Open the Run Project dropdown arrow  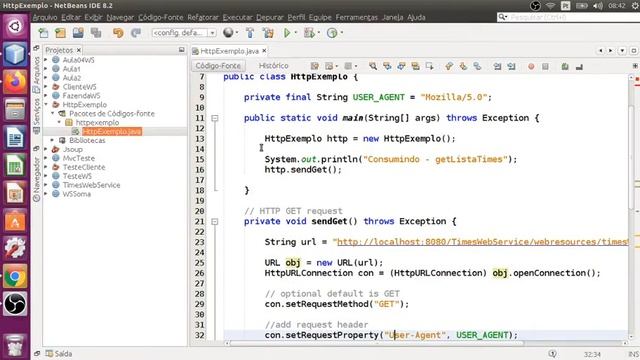click(x=296, y=33)
